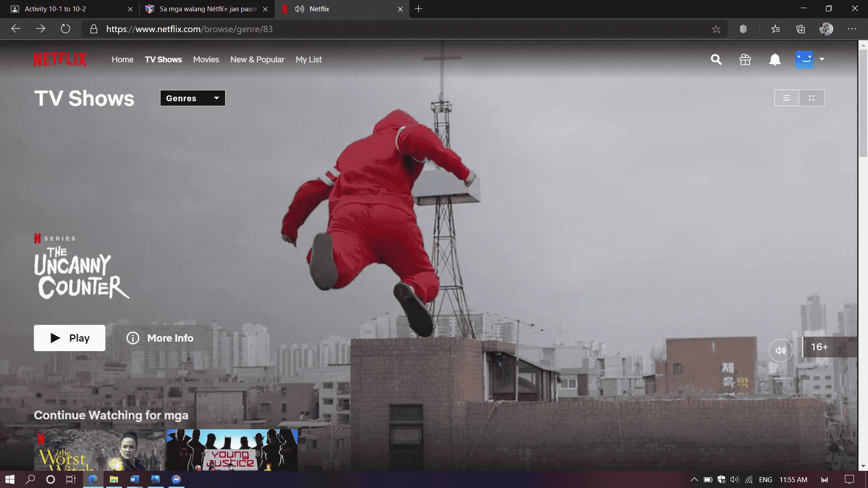This screenshot has height=488, width=868.
Task: Open Windows Start menu
Action: coord(10,479)
